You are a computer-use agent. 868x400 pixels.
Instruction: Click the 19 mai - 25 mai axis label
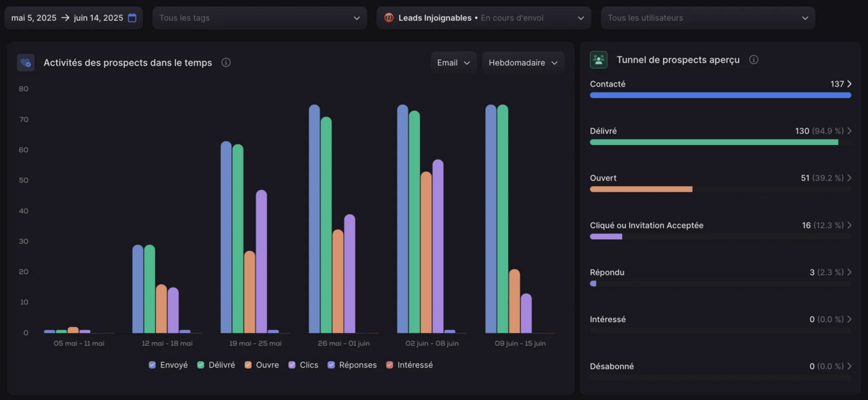pyautogui.click(x=255, y=344)
